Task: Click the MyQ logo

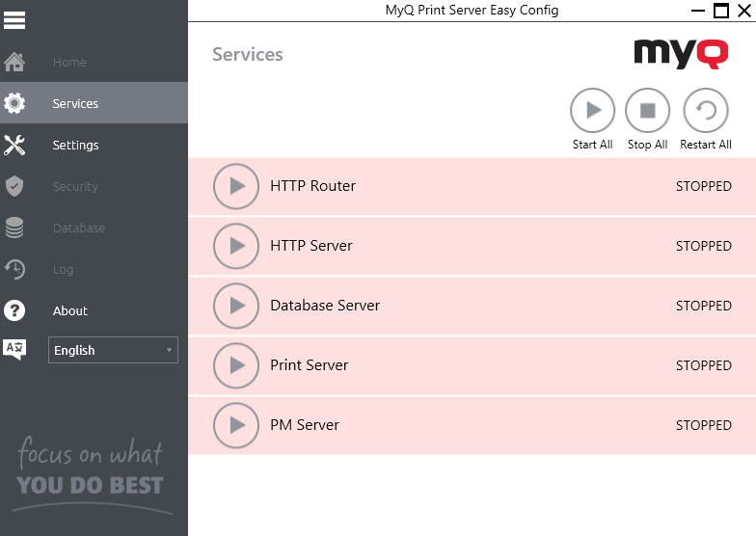Action: coord(681,53)
